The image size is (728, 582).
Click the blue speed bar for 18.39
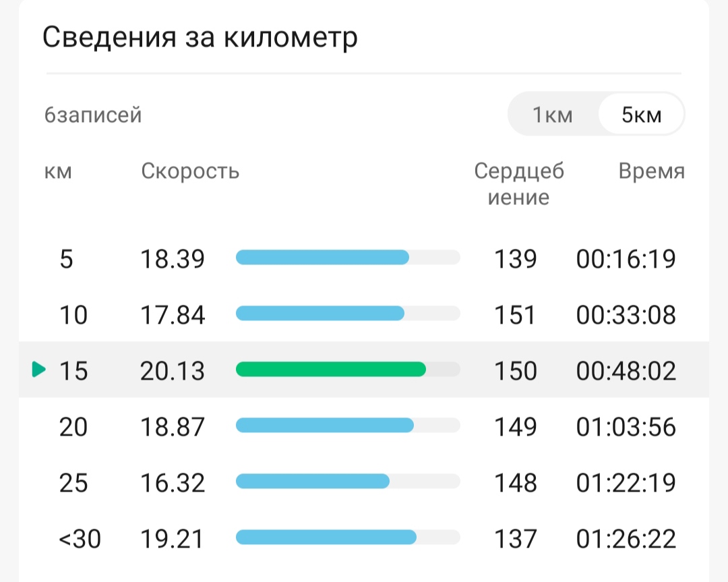(322, 258)
